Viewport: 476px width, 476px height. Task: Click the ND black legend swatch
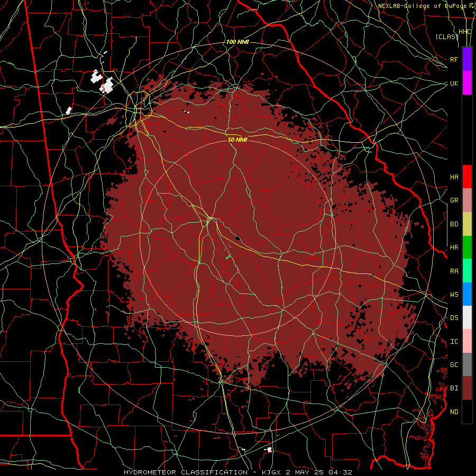tap(467, 411)
